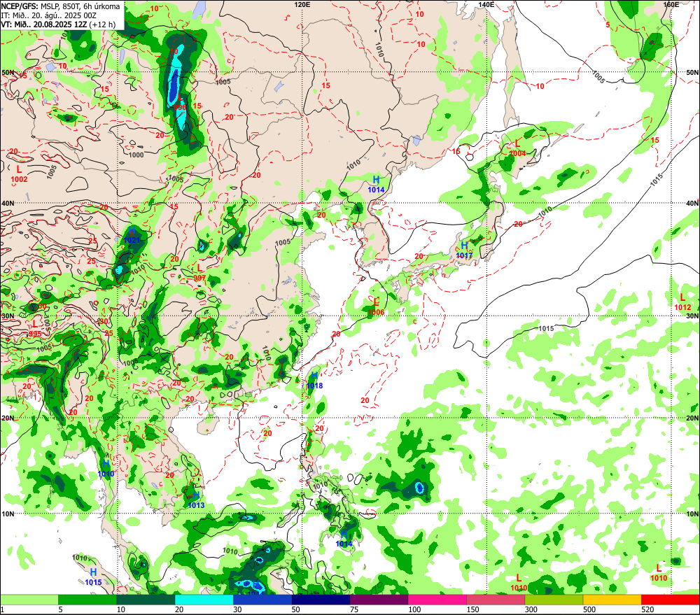Click the 160E longitude label
This screenshot has height=615, width=700.
671,4
